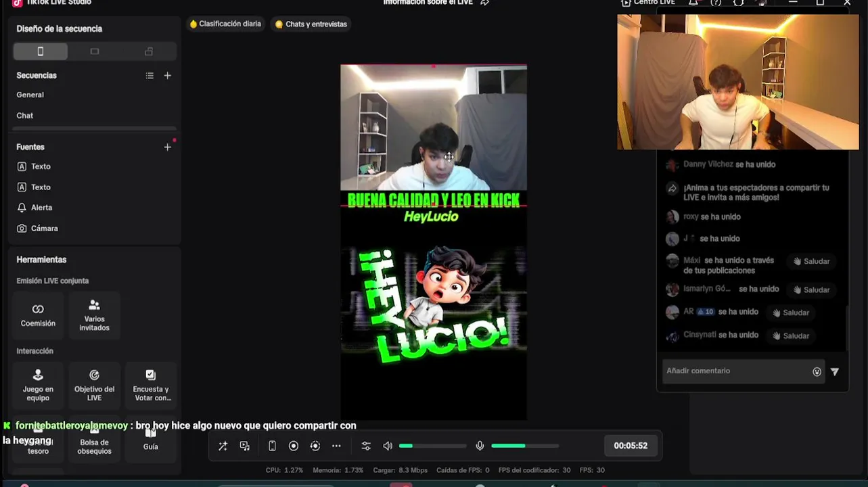Open Objetivo del LIVE
This screenshot has width=868, height=487.
(95, 386)
